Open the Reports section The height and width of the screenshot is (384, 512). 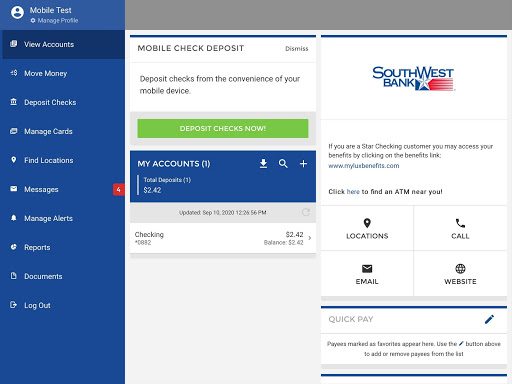(x=64, y=247)
